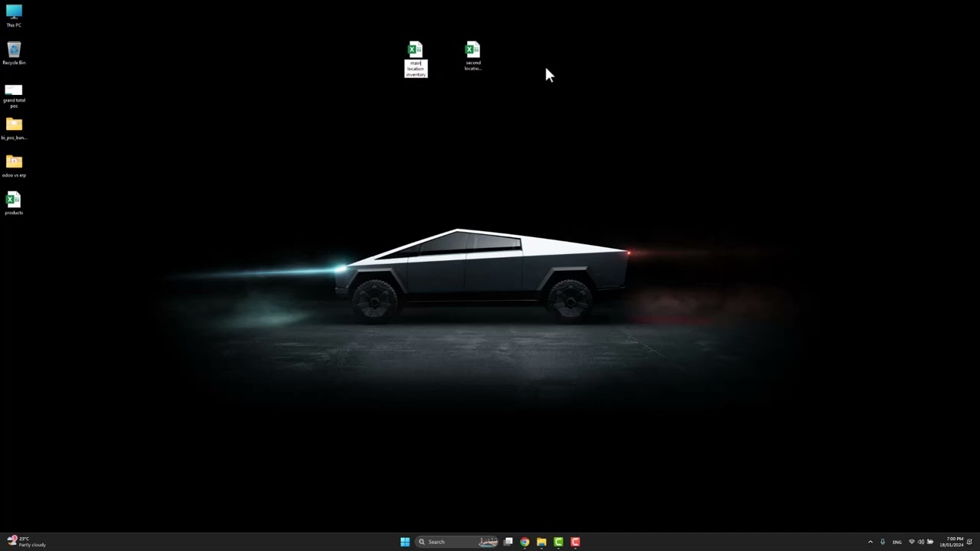980x551 pixels.
Task: Open Google Chrome from the taskbar
Action: 524,542
